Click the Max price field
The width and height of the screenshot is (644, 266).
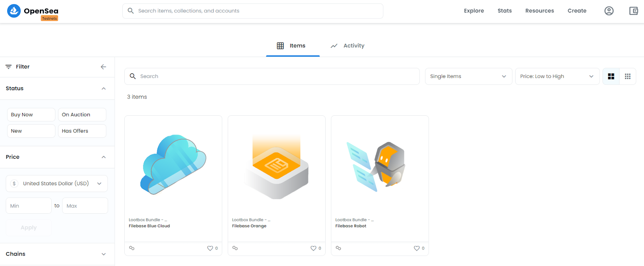pyautogui.click(x=85, y=206)
